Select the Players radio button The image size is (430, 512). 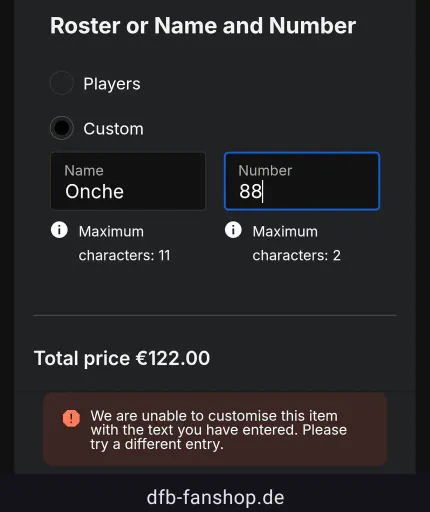click(62, 83)
